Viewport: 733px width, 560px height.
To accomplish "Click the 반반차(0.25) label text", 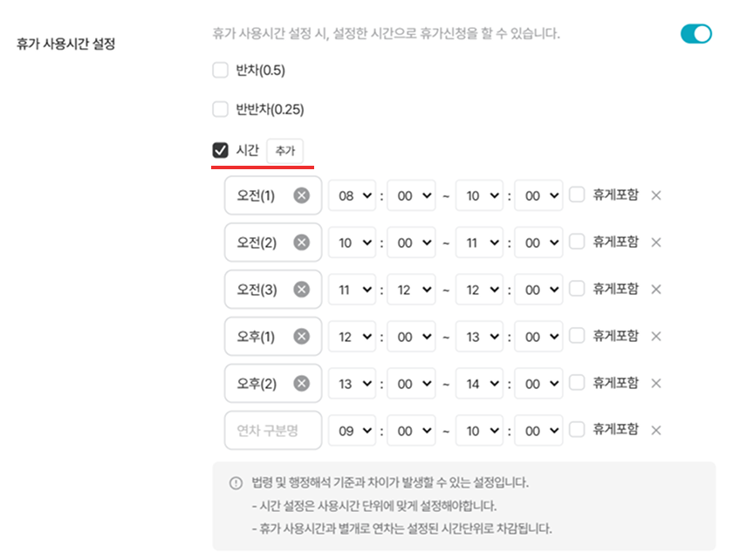I will [270, 109].
